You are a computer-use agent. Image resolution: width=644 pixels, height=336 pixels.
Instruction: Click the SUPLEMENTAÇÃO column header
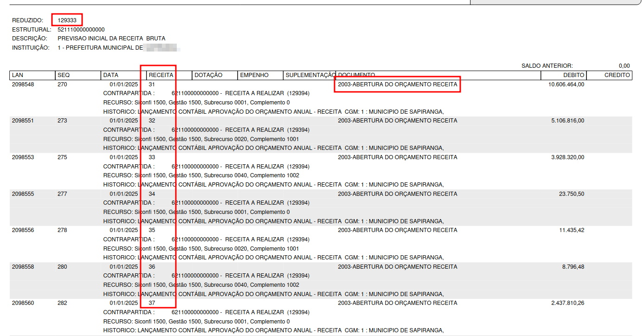[x=310, y=75]
